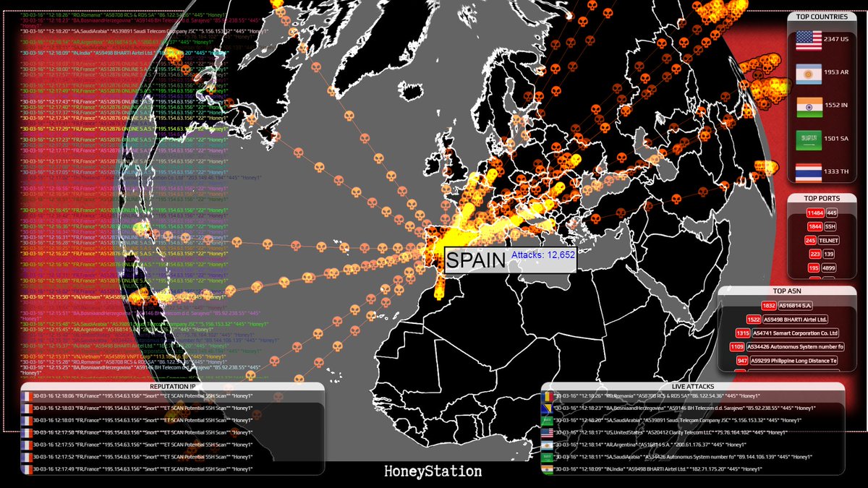Click the BHARTI Airtel 182.71.175.20 attack text

[x=660, y=470]
